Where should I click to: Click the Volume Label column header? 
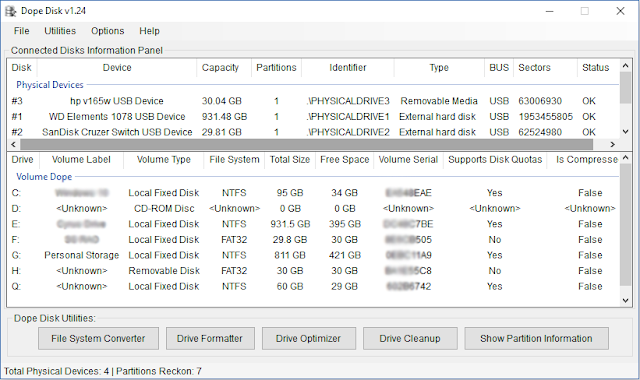(81, 160)
